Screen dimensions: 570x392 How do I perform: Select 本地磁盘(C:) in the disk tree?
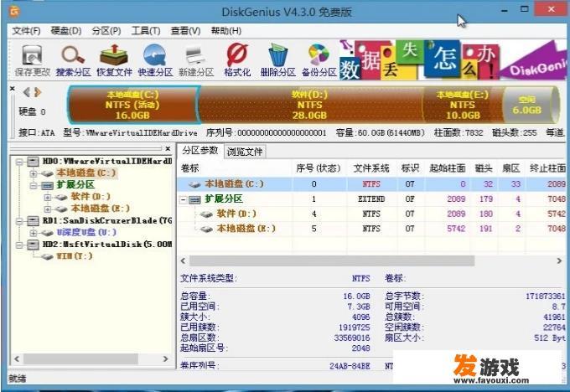86,173
